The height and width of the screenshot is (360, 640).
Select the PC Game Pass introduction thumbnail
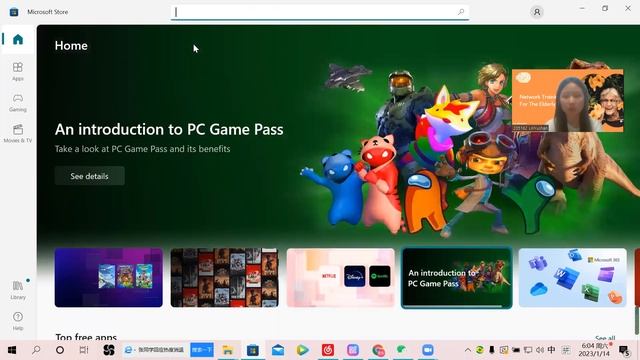point(456,278)
